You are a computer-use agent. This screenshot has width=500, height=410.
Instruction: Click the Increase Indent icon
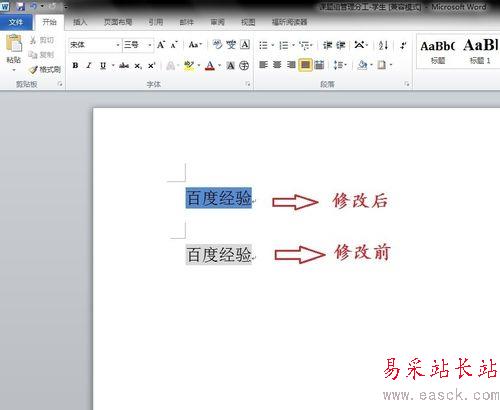point(341,45)
